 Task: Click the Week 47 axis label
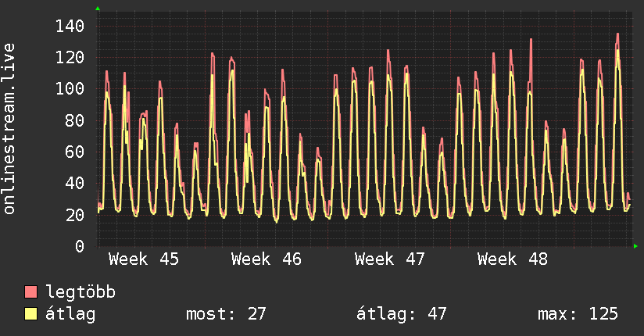389,259
